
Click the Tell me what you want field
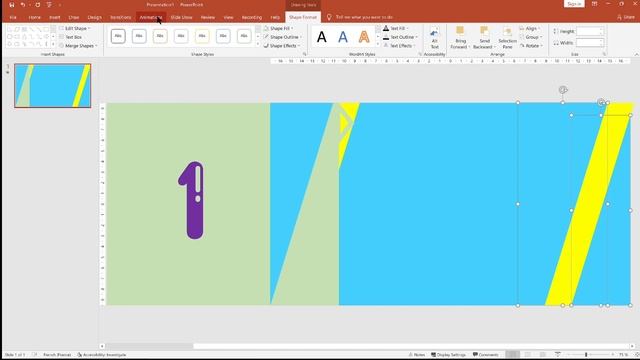click(364, 18)
